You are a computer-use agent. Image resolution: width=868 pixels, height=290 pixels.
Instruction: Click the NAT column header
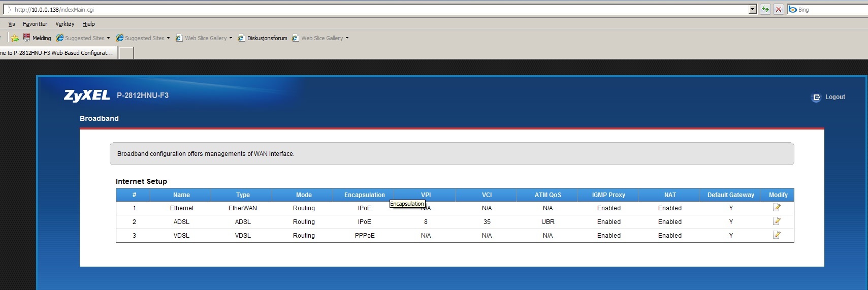pyautogui.click(x=670, y=195)
